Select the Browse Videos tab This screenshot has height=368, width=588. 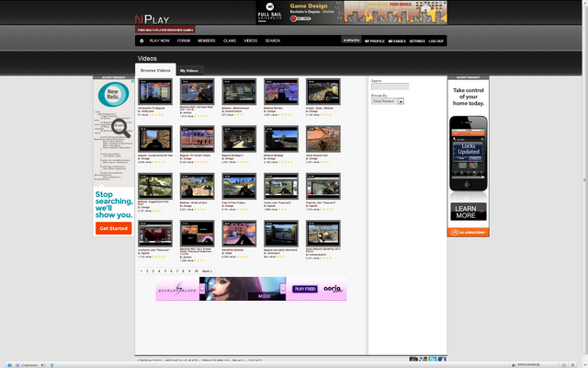click(x=155, y=70)
